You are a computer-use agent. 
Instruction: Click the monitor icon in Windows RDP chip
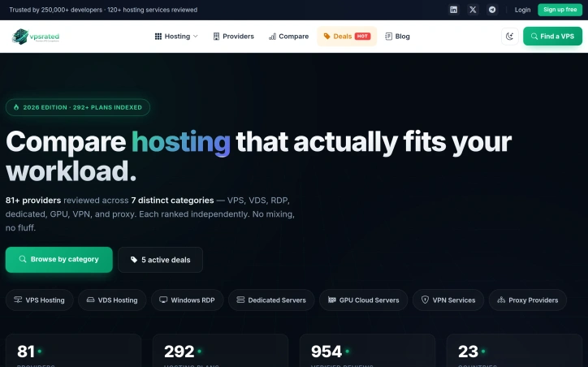163,300
